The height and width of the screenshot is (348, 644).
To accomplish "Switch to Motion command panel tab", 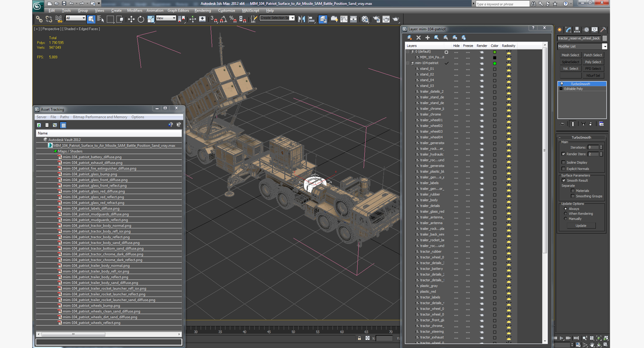I will pos(586,30).
